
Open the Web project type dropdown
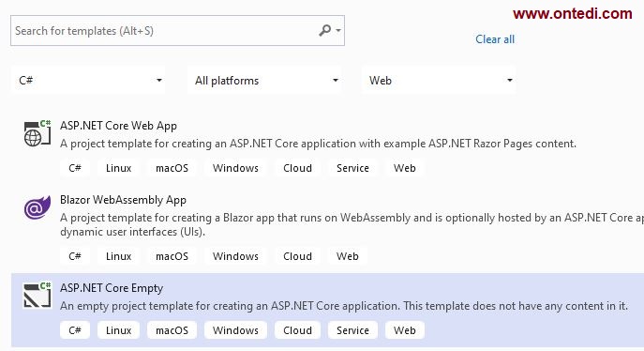(439, 80)
